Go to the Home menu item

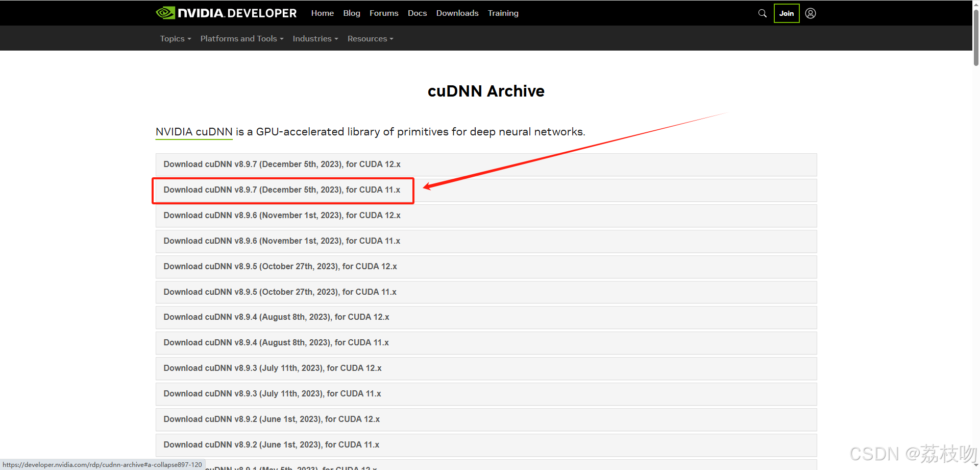[323, 13]
